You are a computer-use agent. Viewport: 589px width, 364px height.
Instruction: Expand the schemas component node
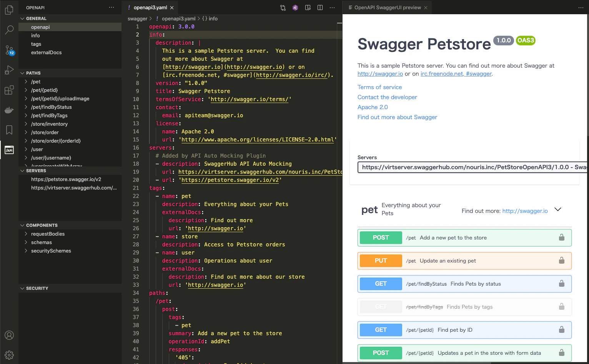[26, 242]
